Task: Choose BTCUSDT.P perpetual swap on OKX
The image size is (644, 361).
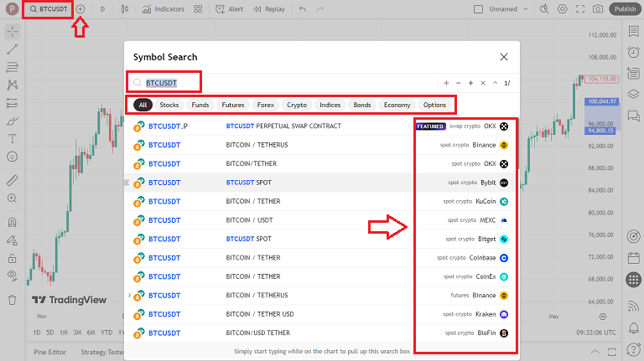Action: click(x=322, y=126)
